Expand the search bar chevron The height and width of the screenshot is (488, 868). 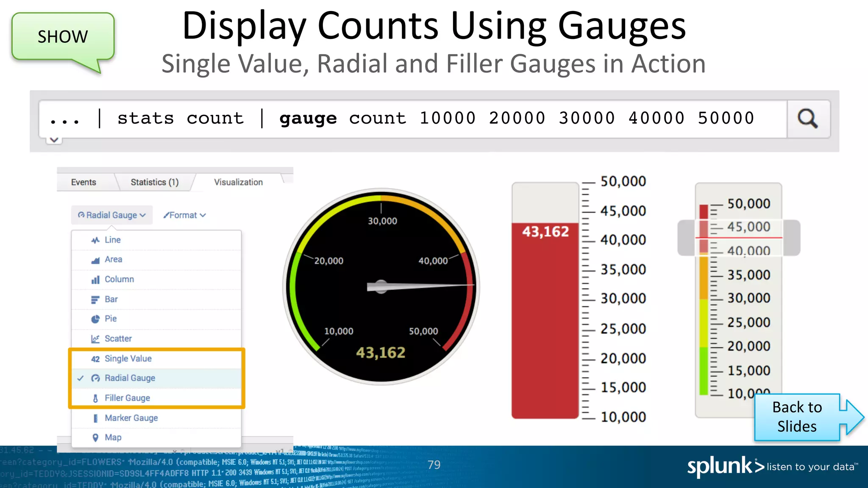[54, 140]
